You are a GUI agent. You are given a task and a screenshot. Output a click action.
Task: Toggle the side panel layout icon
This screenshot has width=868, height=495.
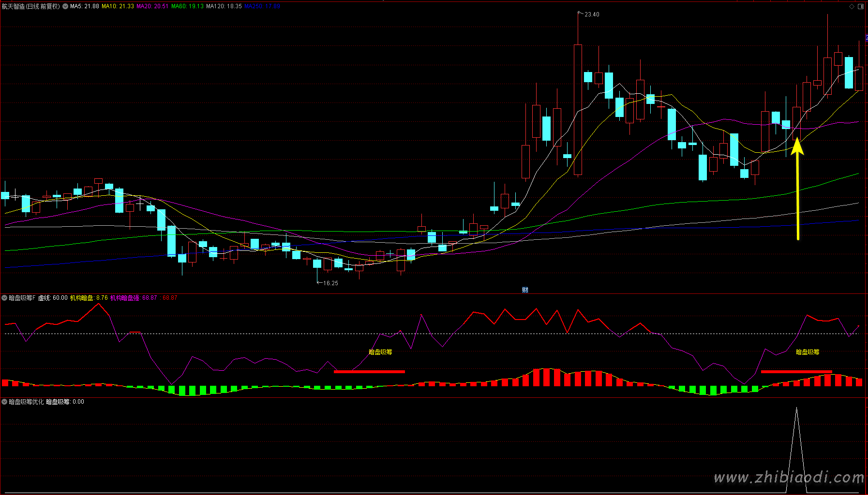pos(861,6)
